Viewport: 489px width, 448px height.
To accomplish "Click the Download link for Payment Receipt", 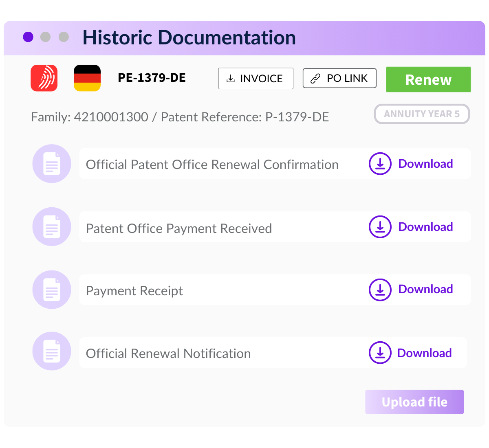I will (425, 290).
